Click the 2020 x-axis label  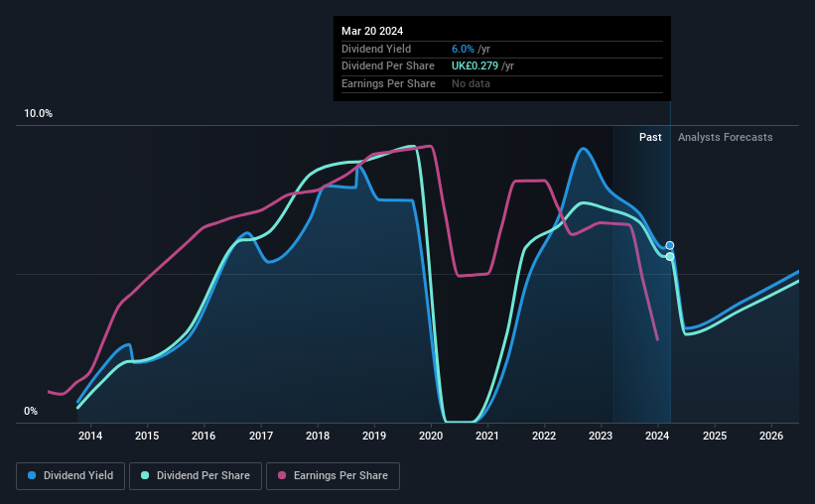431,436
